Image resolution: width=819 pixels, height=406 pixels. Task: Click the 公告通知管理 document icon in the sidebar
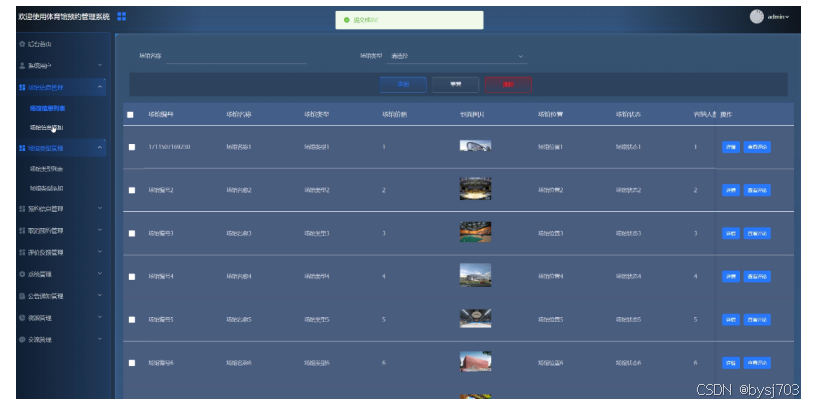[x=22, y=296]
